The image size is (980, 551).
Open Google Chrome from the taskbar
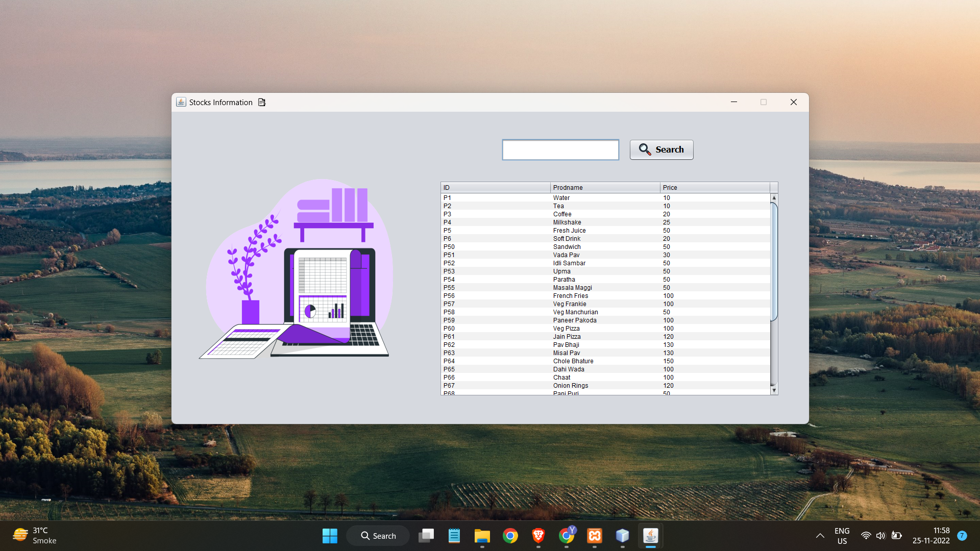(x=510, y=536)
